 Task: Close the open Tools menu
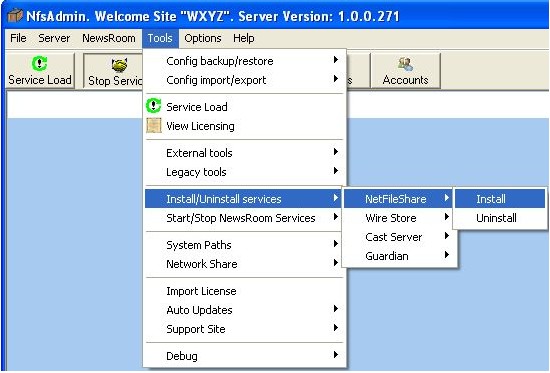pos(160,38)
